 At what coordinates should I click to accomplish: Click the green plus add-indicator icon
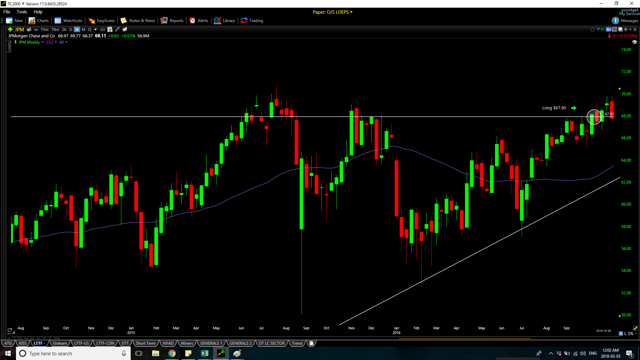pos(10,29)
